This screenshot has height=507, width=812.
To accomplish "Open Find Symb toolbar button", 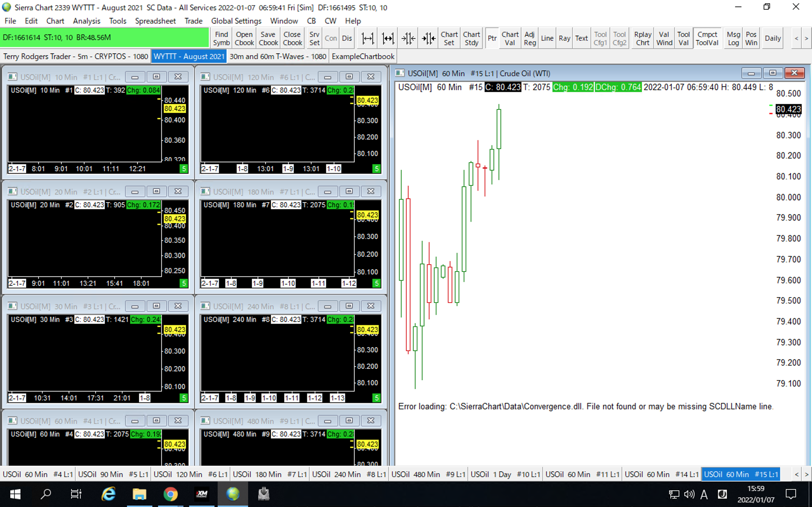I will pos(221,39).
